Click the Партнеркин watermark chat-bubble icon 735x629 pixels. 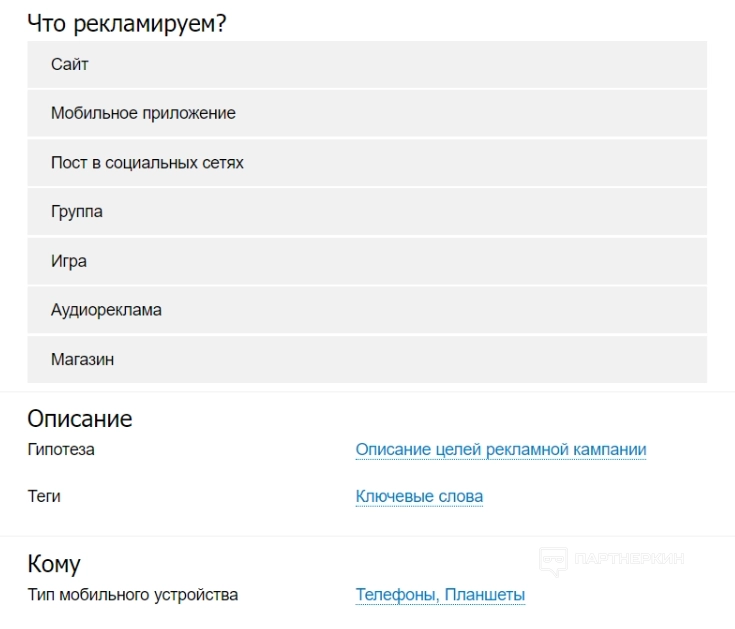tap(553, 561)
